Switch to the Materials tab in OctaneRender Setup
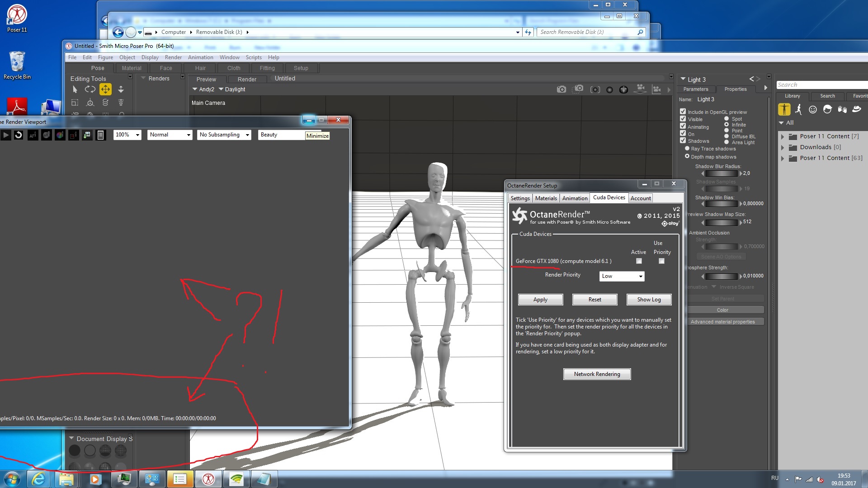This screenshot has height=488, width=868. tap(546, 198)
